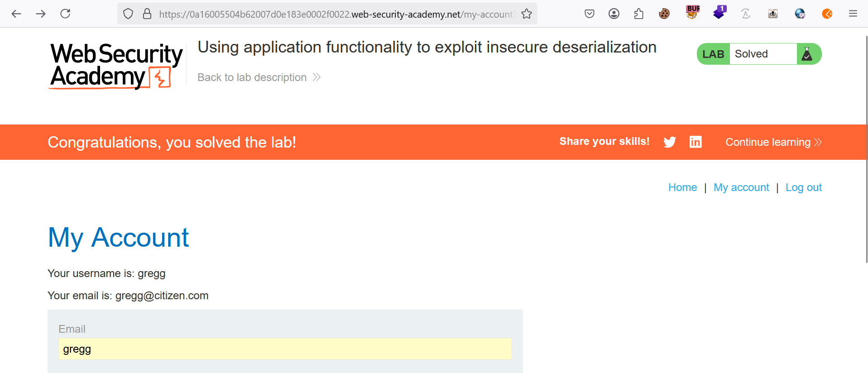Open the My account navigation link
This screenshot has width=868, height=373.
741,187
